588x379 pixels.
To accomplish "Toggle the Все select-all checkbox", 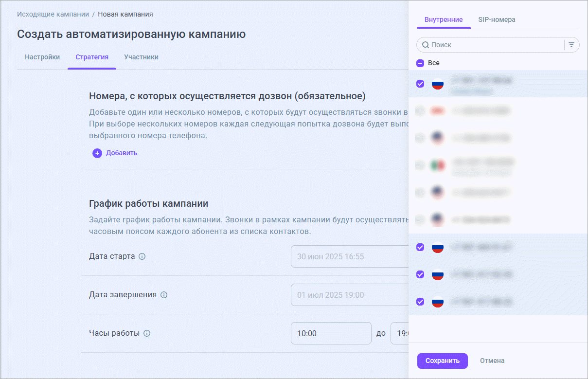I will click(421, 63).
